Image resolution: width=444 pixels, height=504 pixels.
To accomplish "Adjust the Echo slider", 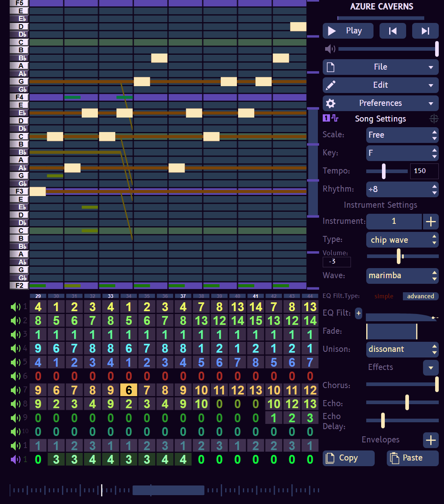I will tap(402, 403).
